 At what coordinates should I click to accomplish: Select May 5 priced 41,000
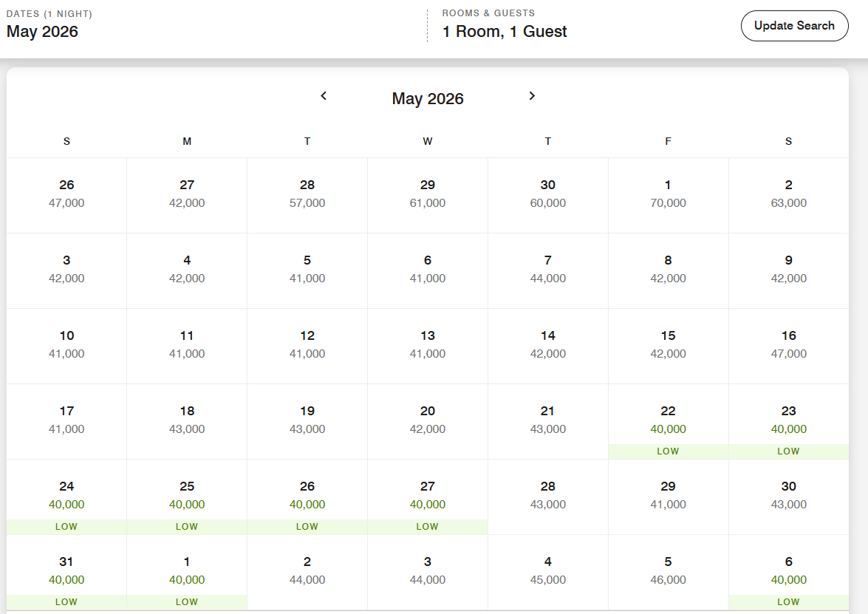coord(307,269)
